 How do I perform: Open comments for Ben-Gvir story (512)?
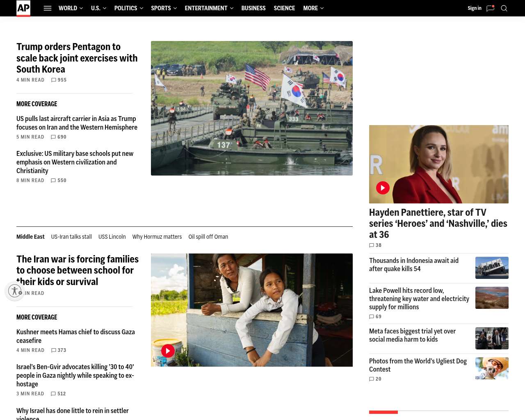pos(59,394)
